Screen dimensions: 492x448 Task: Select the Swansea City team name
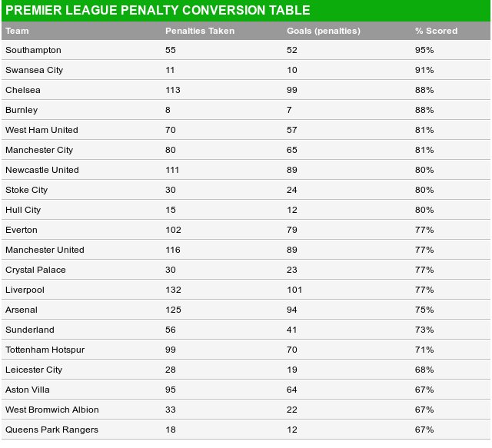(x=34, y=70)
